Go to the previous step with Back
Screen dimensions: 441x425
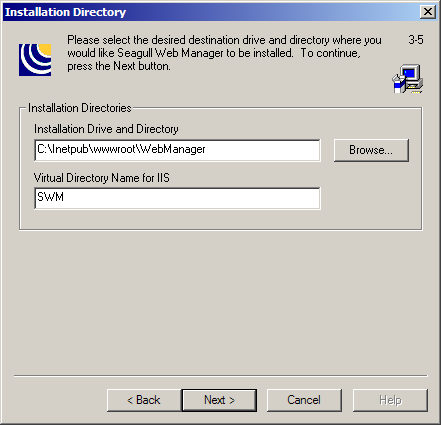tap(144, 400)
